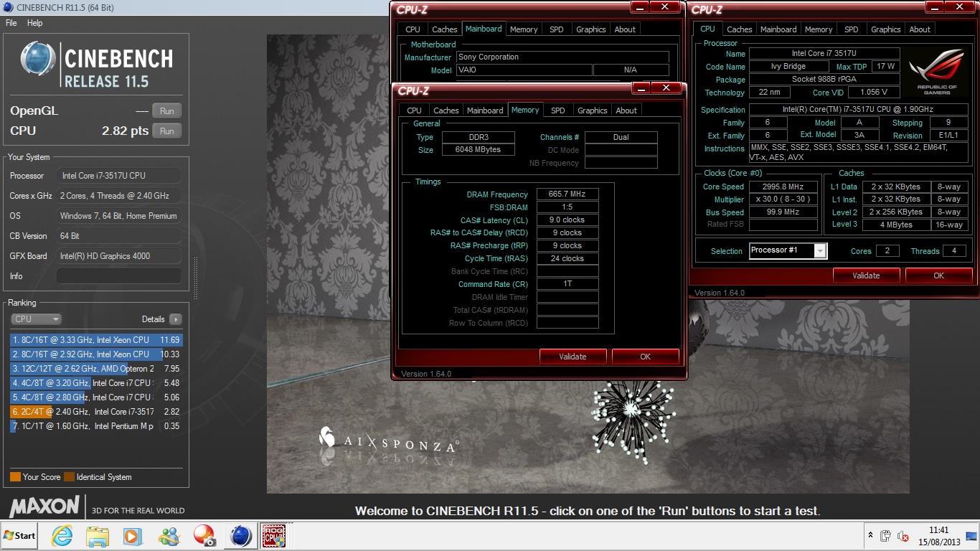Screen dimensions: 980x551
Task: Switch to ROG CPU-Z taskbar icon
Action: pyautogui.click(x=273, y=536)
